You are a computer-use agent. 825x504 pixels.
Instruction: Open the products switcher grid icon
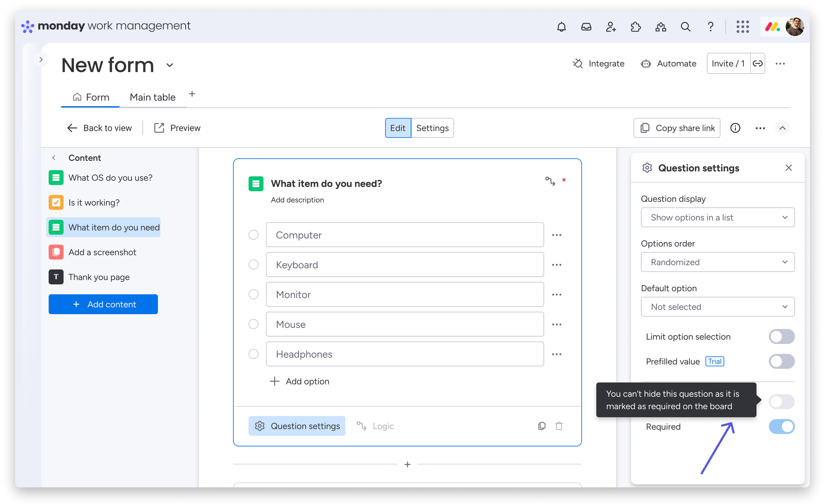pos(742,26)
